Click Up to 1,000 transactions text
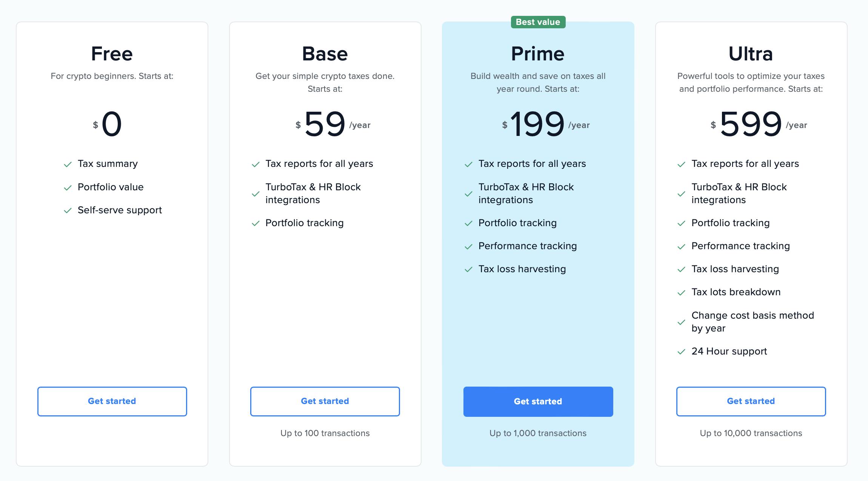Screen dimensions: 868x481 (x=538, y=433)
